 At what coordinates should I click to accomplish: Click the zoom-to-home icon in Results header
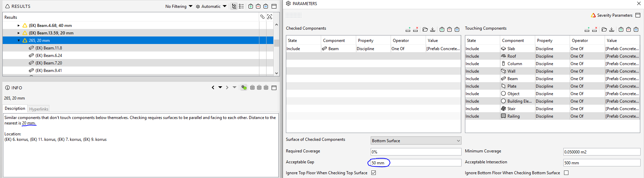tap(270, 17)
